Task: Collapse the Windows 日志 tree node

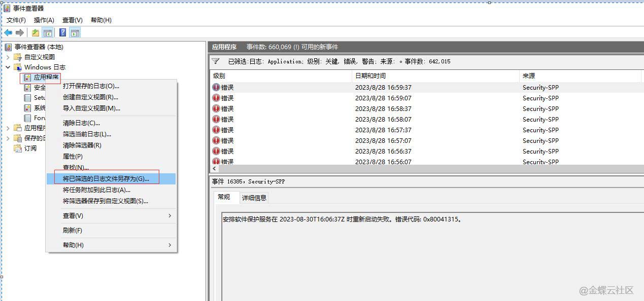Action: [8, 67]
